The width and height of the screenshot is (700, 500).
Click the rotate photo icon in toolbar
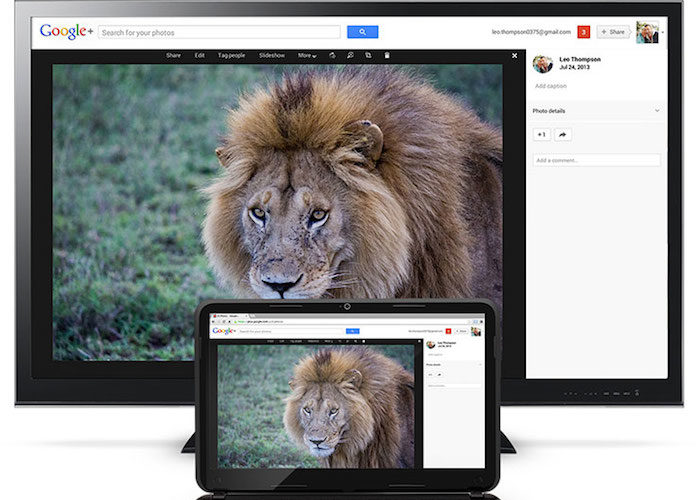[x=333, y=56]
